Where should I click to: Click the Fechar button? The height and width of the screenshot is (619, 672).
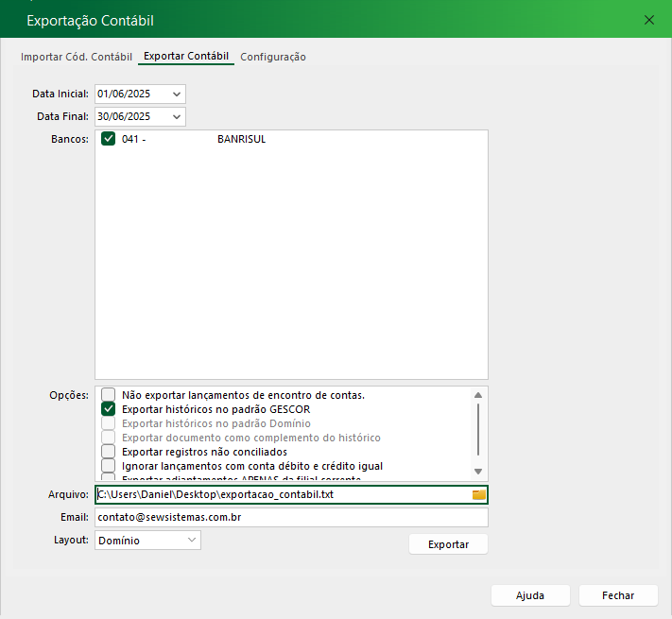(x=618, y=595)
